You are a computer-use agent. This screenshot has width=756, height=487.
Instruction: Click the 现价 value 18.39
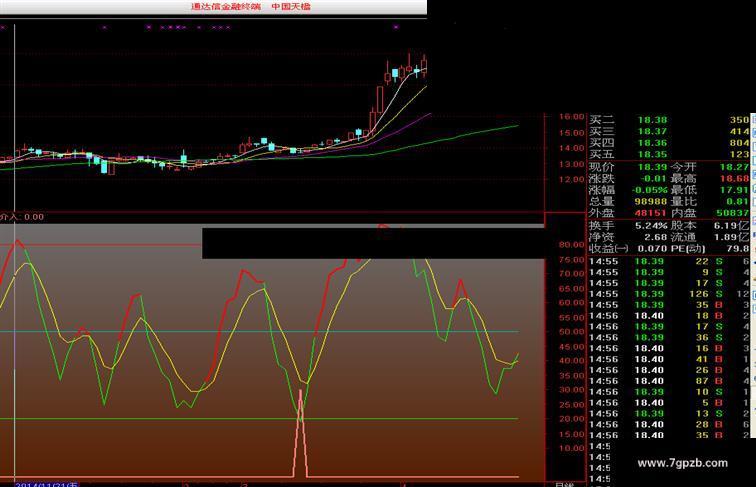click(x=652, y=167)
